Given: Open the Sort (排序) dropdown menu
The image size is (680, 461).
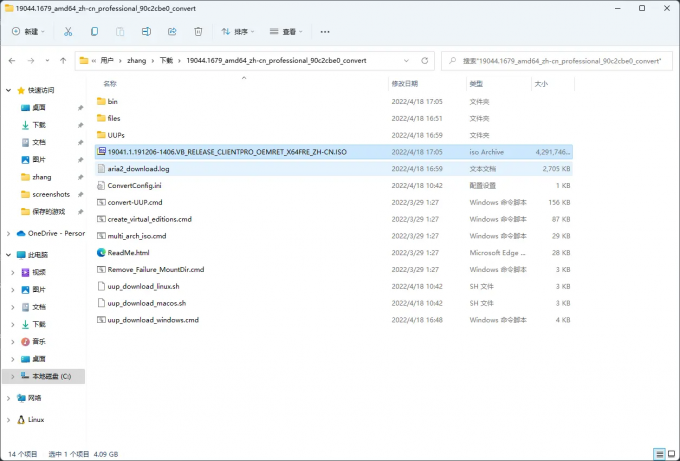Looking at the screenshot, I should click(238, 32).
